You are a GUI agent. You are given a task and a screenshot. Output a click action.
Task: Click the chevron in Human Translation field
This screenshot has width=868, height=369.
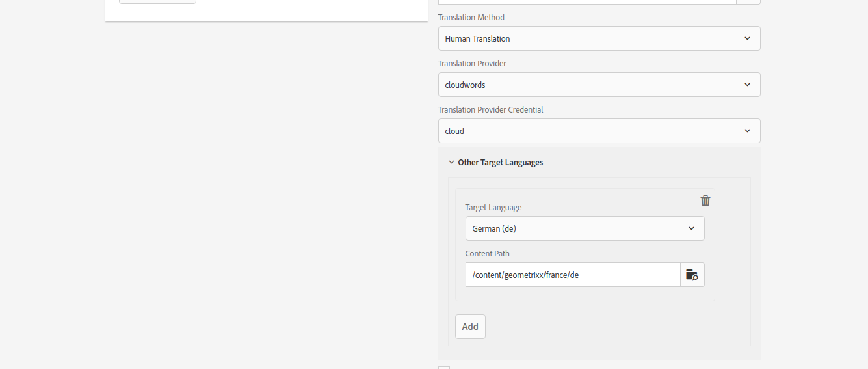coord(747,38)
